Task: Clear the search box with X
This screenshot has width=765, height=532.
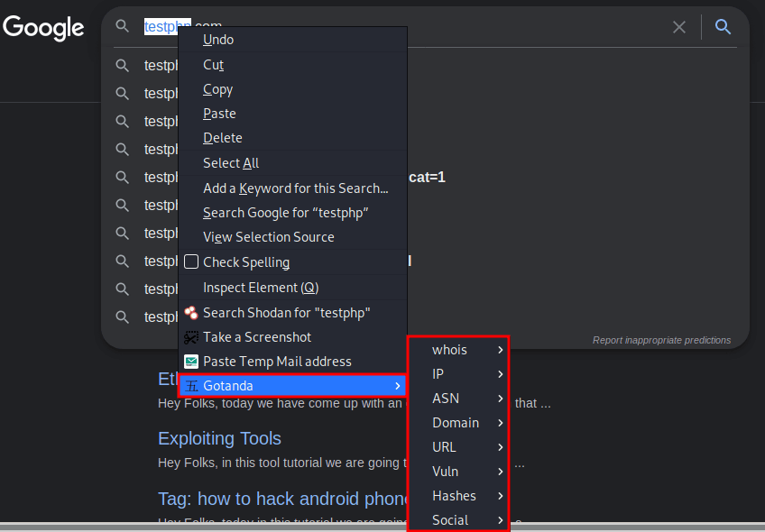Action: click(679, 27)
